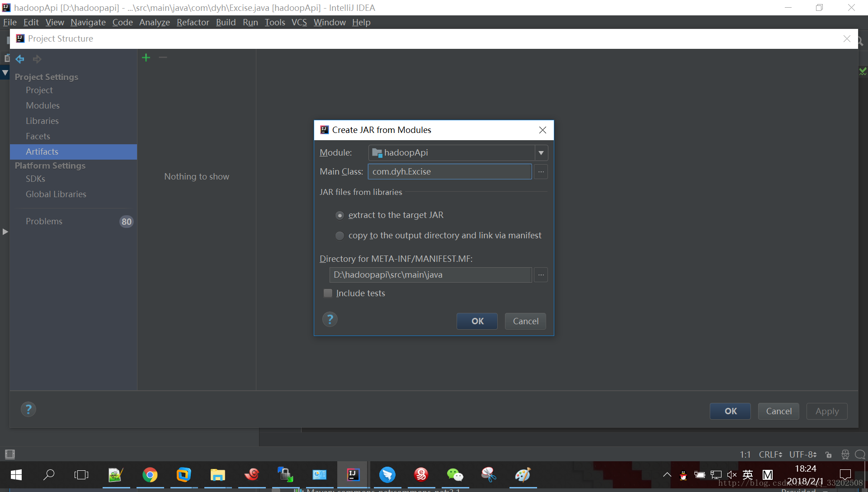868x492 pixels.
Task: Enable the Include tests checkbox
Action: pyautogui.click(x=328, y=293)
